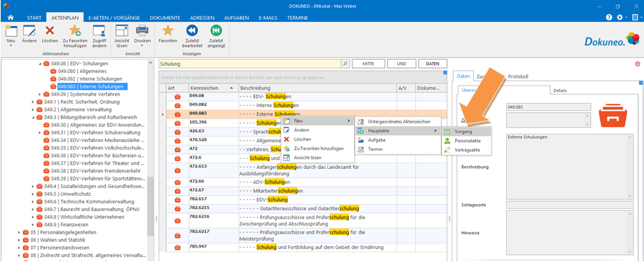This screenshot has width=644, height=264.
Task: Select 049.5 Umweltschutz tree item
Action: [63, 194]
